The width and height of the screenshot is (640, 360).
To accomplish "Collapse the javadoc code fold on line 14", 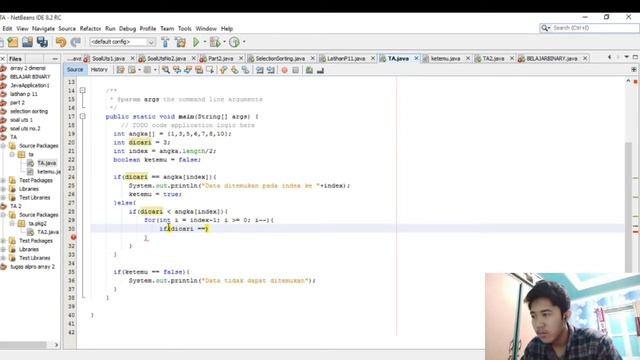I will [x=82, y=91].
